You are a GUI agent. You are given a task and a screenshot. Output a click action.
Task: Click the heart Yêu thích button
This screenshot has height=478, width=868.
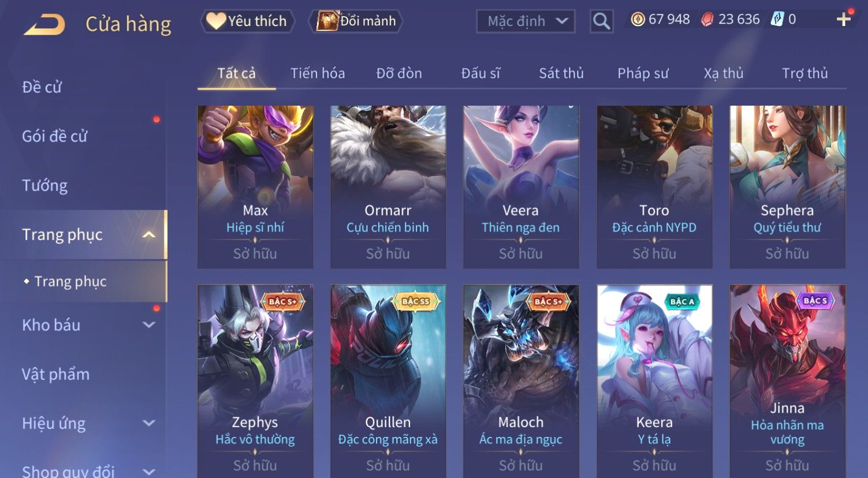(247, 21)
